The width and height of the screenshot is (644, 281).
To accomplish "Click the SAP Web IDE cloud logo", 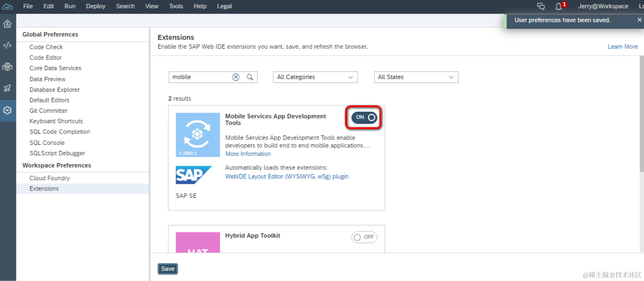I will [x=7, y=6].
